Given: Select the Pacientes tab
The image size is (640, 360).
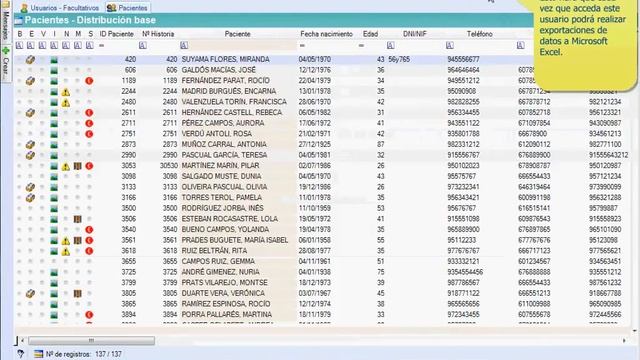Looking at the screenshot, I should point(127,8).
